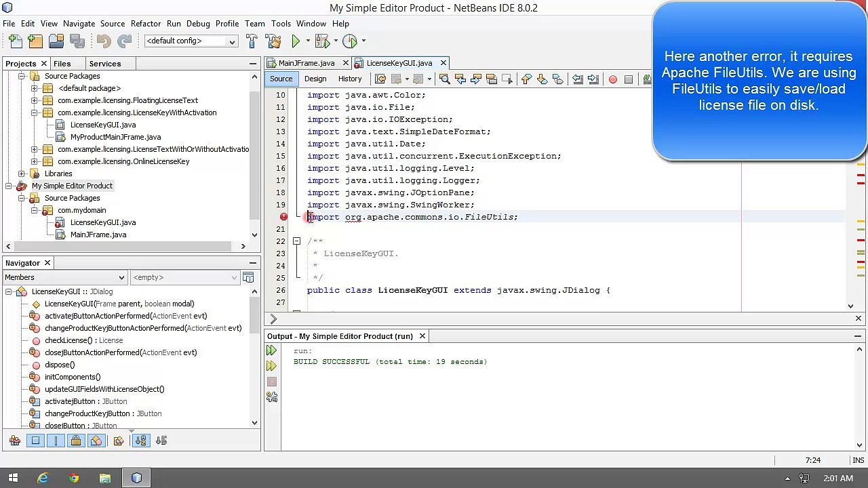Click the Save All toolbar icon
The height and width of the screenshot is (488, 868).
point(77,41)
